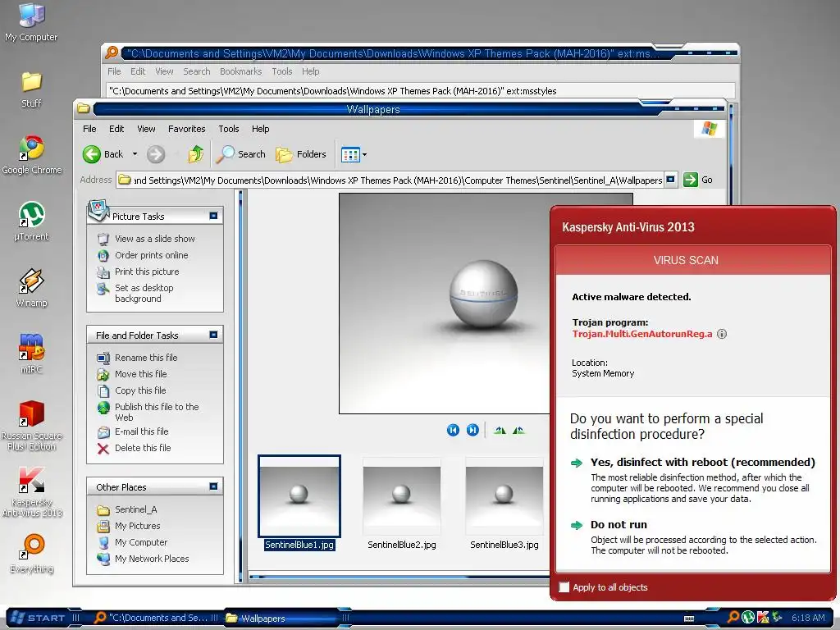Collapse Picture Tasks panel

pos(213,216)
